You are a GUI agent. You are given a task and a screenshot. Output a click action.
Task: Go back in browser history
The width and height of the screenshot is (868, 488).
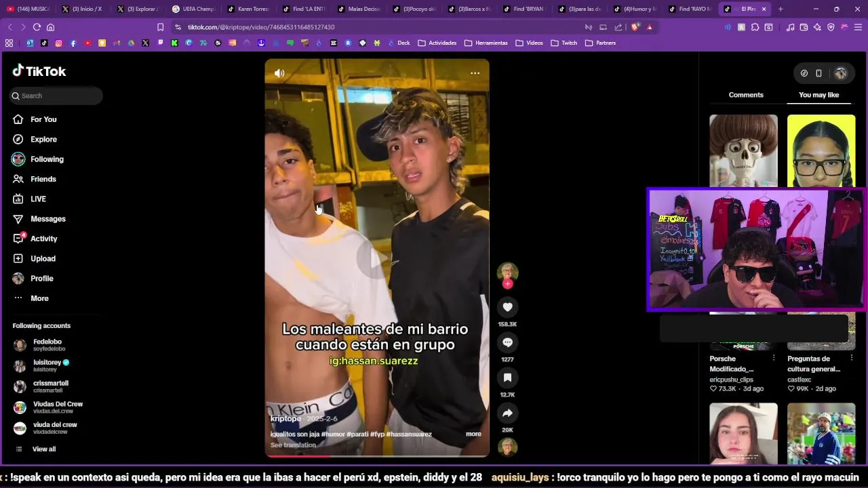[9, 27]
